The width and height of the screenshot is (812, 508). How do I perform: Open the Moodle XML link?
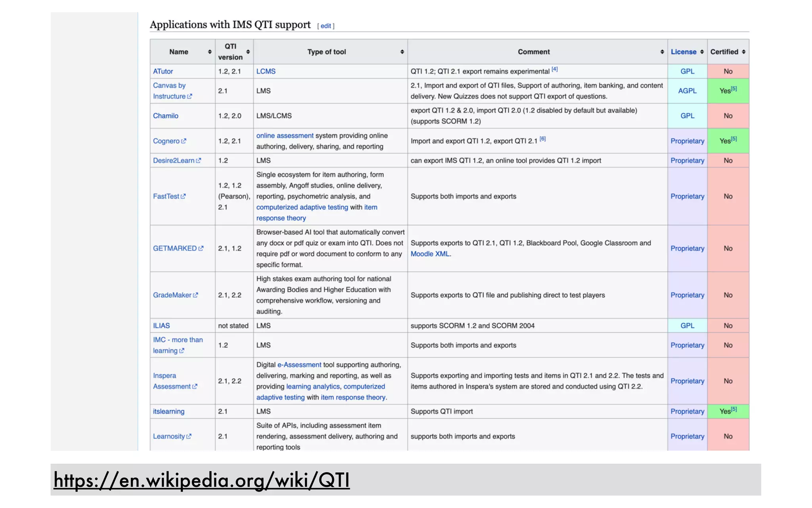(430, 254)
